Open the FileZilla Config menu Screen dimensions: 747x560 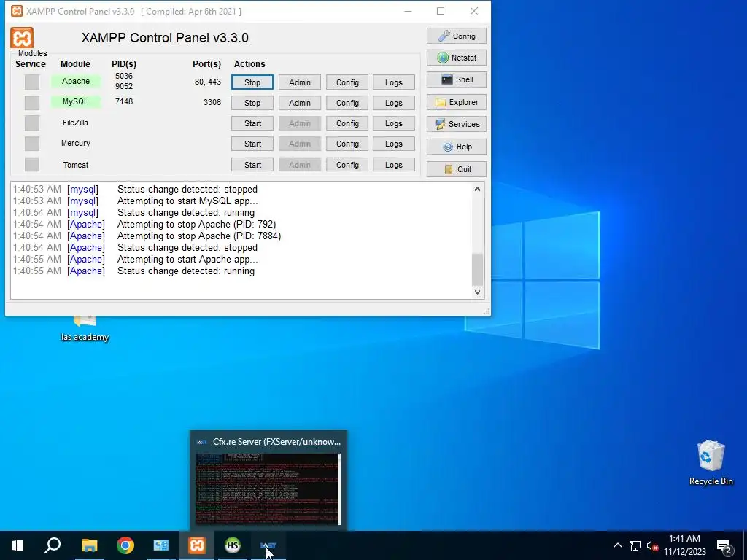click(x=347, y=123)
